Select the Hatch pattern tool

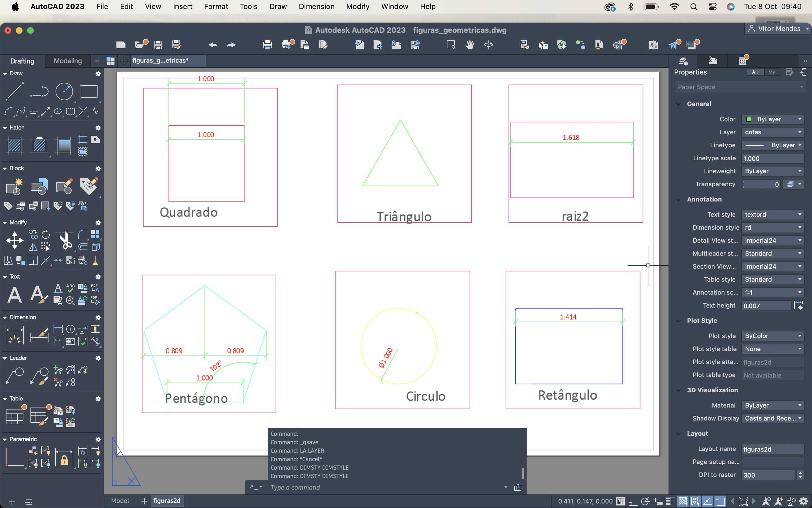(x=15, y=145)
